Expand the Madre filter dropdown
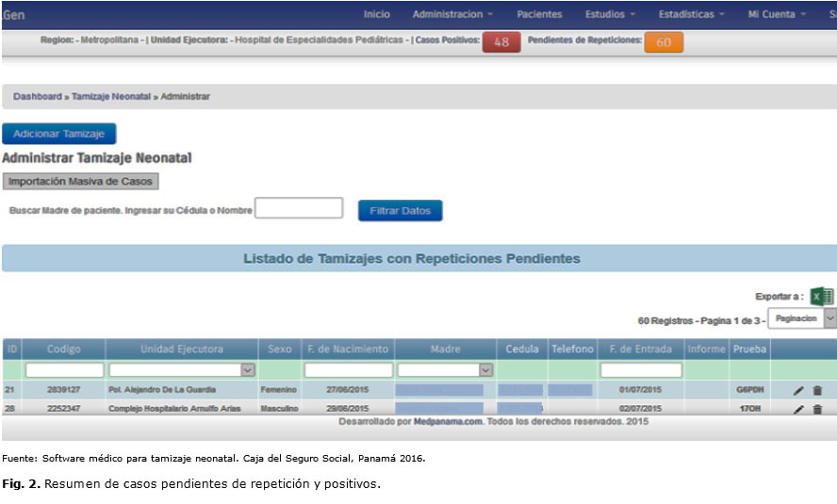837x504 pixels. [x=485, y=370]
